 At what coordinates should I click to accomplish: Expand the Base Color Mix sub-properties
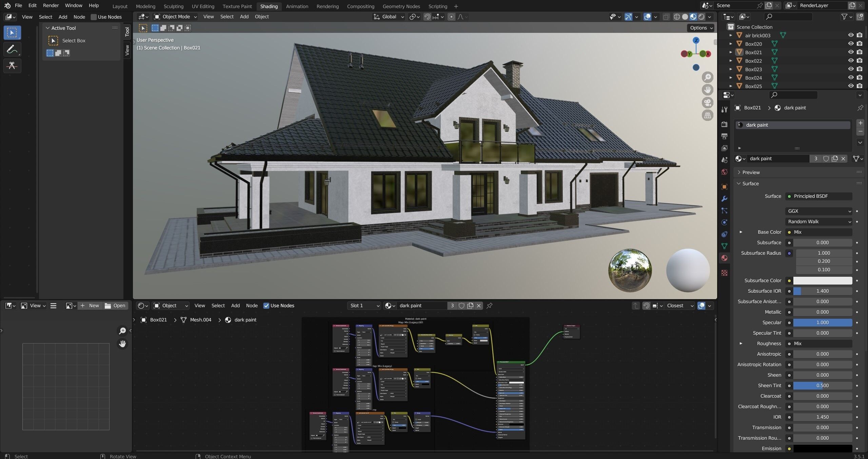pyautogui.click(x=741, y=232)
